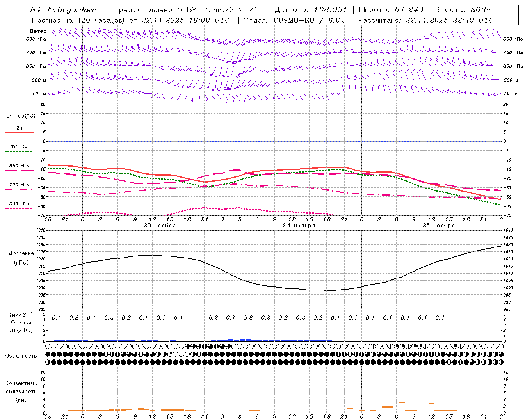Viewport: 525px width, 420px height.
Task: Click the 0.3 precipitation value
Action: click(x=74, y=318)
